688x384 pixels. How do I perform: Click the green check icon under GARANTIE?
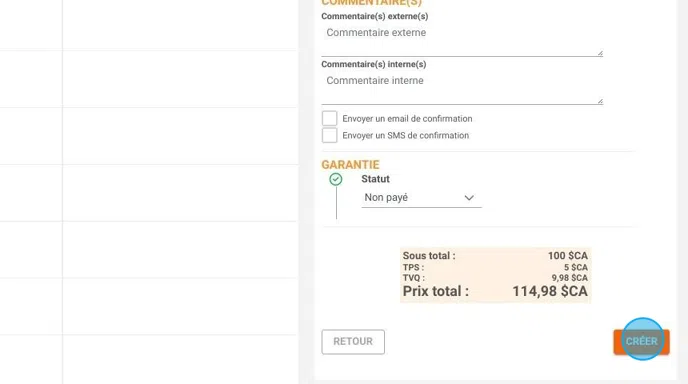(336, 179)
